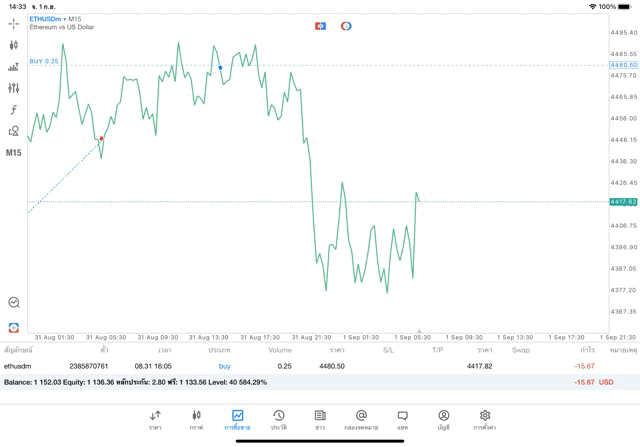Go to the ข่าว news tab
The width and height of the screenshot is (640, 447).
[x=319, y=419]
